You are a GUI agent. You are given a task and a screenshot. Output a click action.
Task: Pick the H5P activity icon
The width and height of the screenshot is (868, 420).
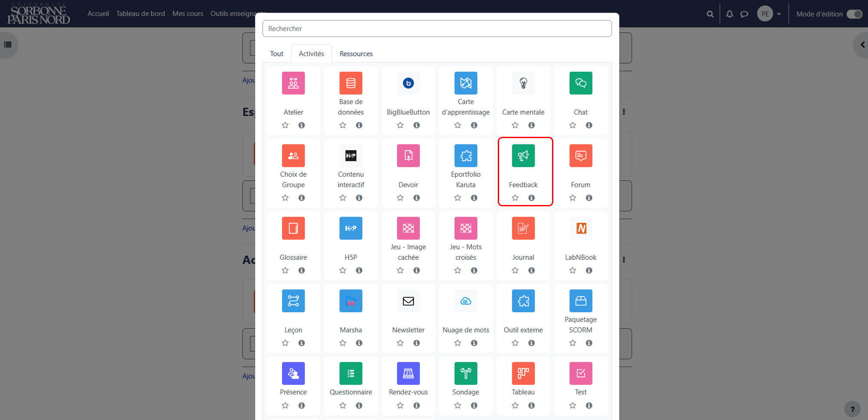tap(351, 228)
